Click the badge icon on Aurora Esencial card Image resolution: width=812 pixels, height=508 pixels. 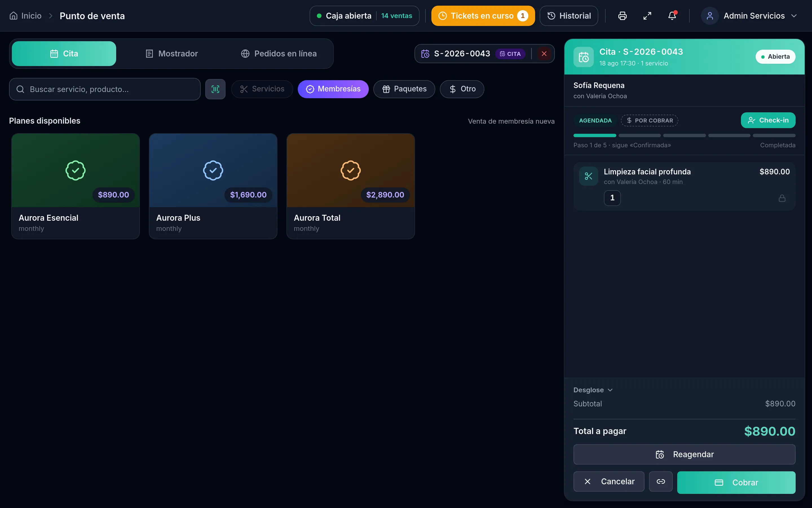pos(76,170)
